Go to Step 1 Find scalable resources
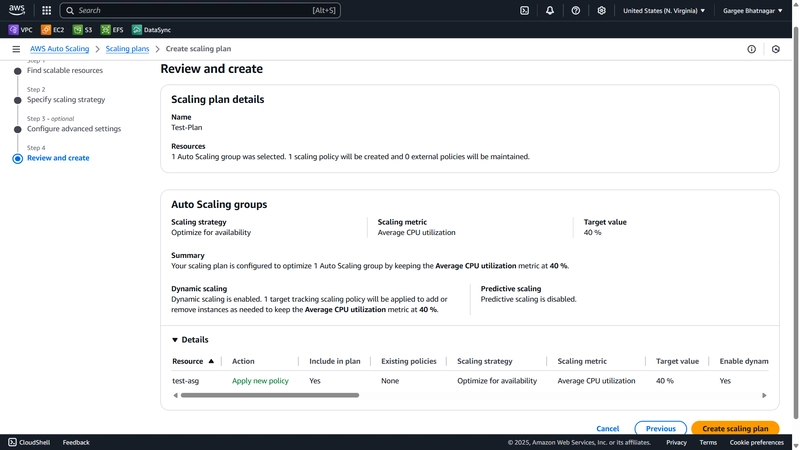The height and width of the screenshot is (450, 800). pos(65,70)
